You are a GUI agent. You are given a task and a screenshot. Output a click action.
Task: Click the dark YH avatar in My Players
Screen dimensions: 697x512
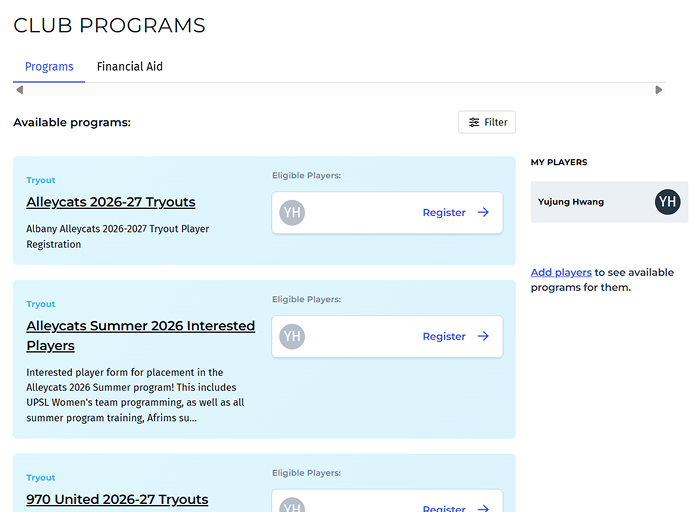[x=668, y=202]
